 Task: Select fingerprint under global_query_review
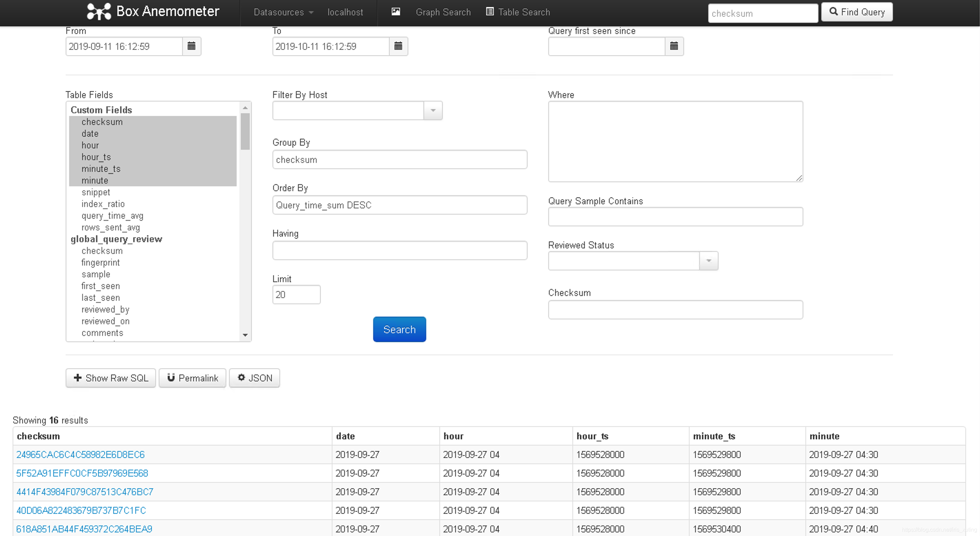(x=100, y=262)
